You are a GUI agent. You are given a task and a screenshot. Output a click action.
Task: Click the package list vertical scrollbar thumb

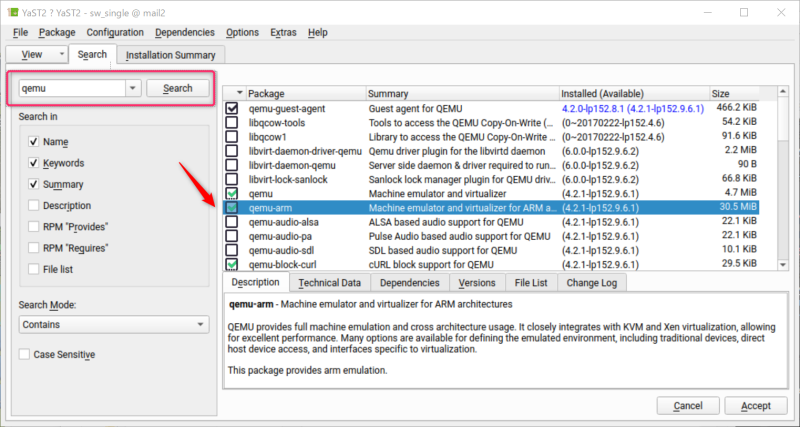783,118
